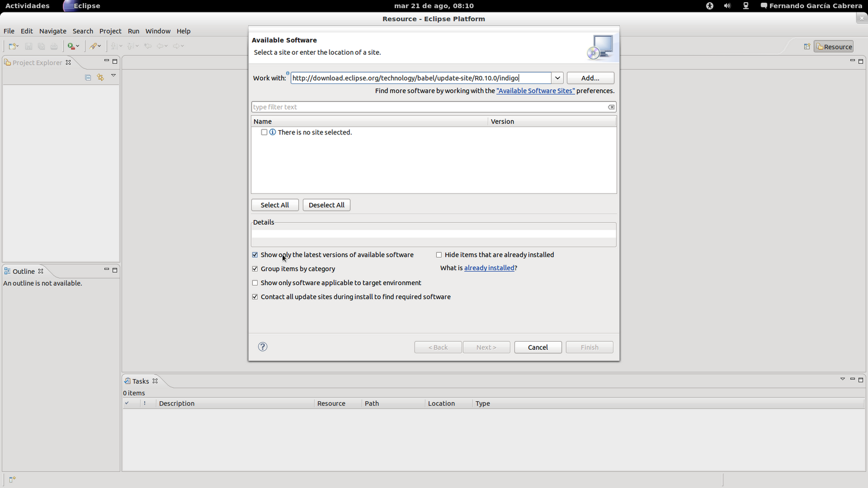Click the Description column header in Tasks
The image size is (868, 488).
[235, 403]
